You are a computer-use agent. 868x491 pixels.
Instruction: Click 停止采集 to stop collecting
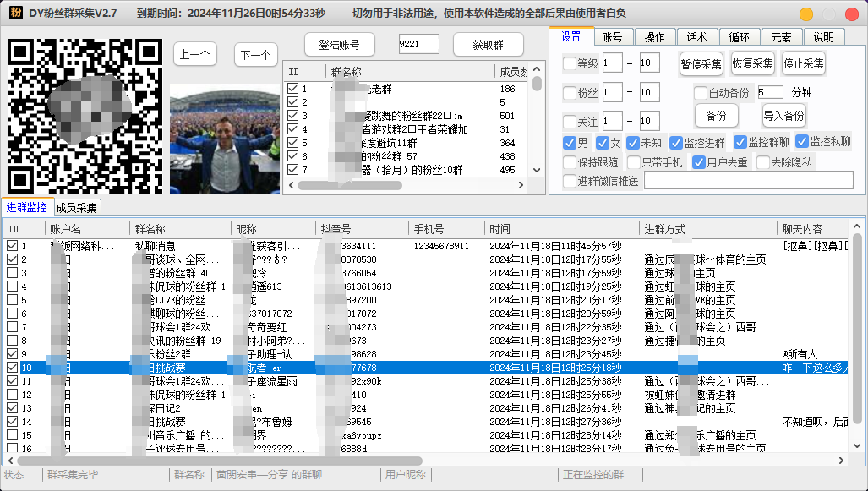coord(802,63)
